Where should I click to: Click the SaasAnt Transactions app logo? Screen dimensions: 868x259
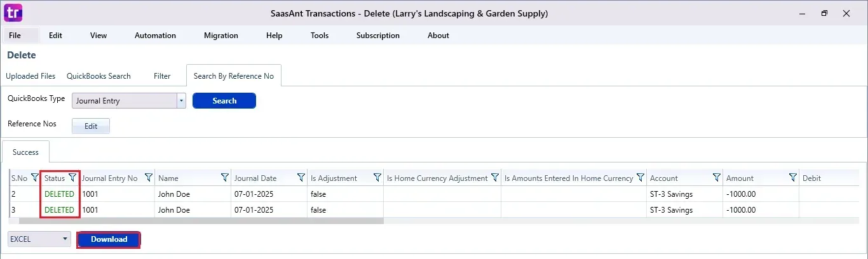coord(13,13)
